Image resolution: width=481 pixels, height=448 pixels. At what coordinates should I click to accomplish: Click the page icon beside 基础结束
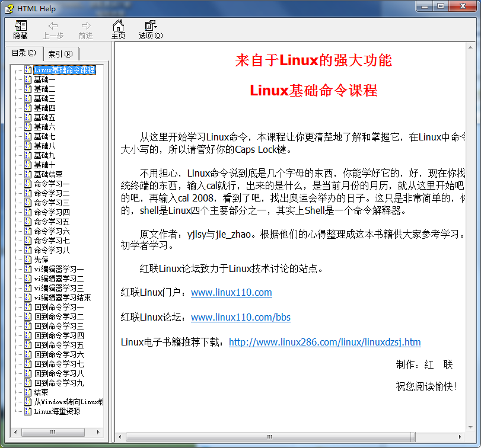click(x=27, y=174)
